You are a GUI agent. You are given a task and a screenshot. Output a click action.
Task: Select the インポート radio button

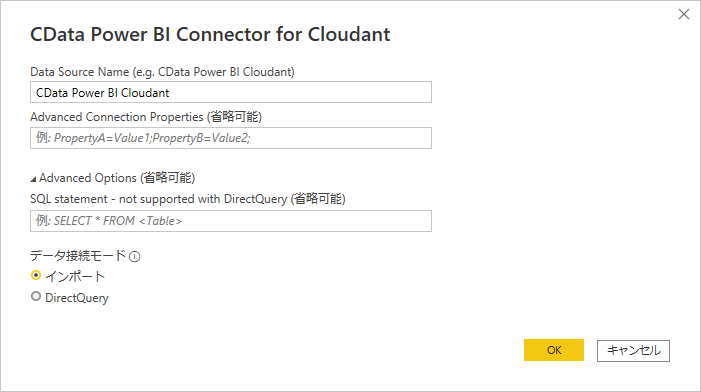[36, 275]
